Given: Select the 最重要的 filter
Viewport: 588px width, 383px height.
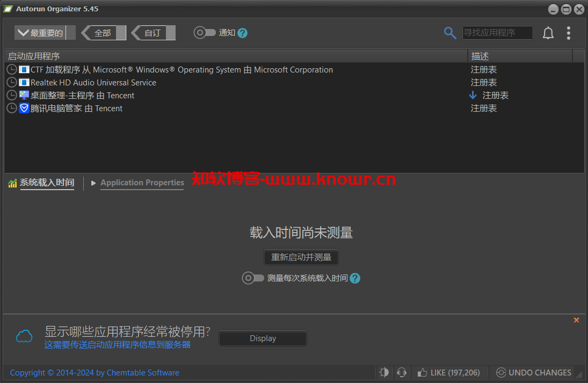Looking at the screenshot, I should pos(45,33).
